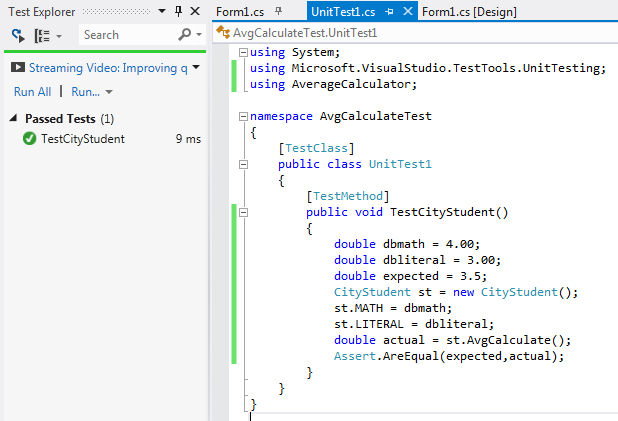Click the class icon beside AvgCalculateTest.UnitTest1
Image resolution: width=618 pixels, height=421 pixels.
[223, 33]
